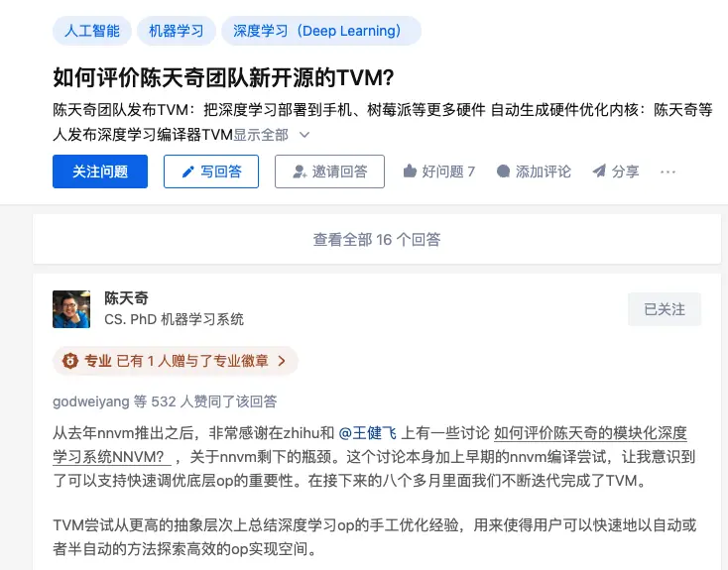The image size is (728, 570).
Task: Select the 机器学习 topic tag
Action: point(176,31)
